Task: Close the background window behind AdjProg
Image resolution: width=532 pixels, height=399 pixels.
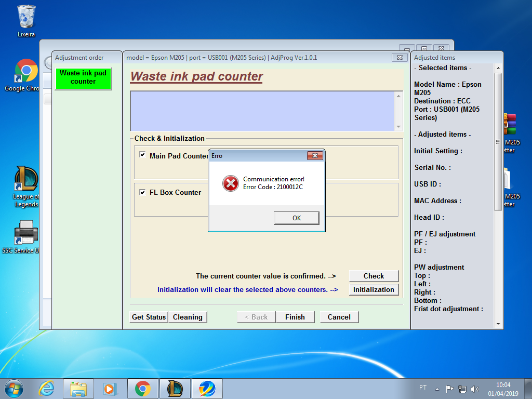Action: (x=441, y=48)
